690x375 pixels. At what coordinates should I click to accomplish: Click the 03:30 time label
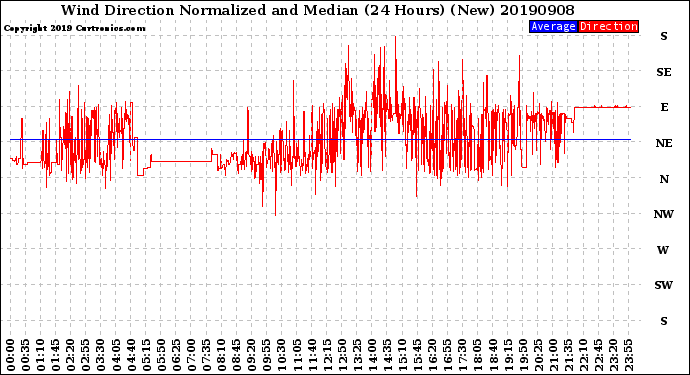[x=101, y=355]
